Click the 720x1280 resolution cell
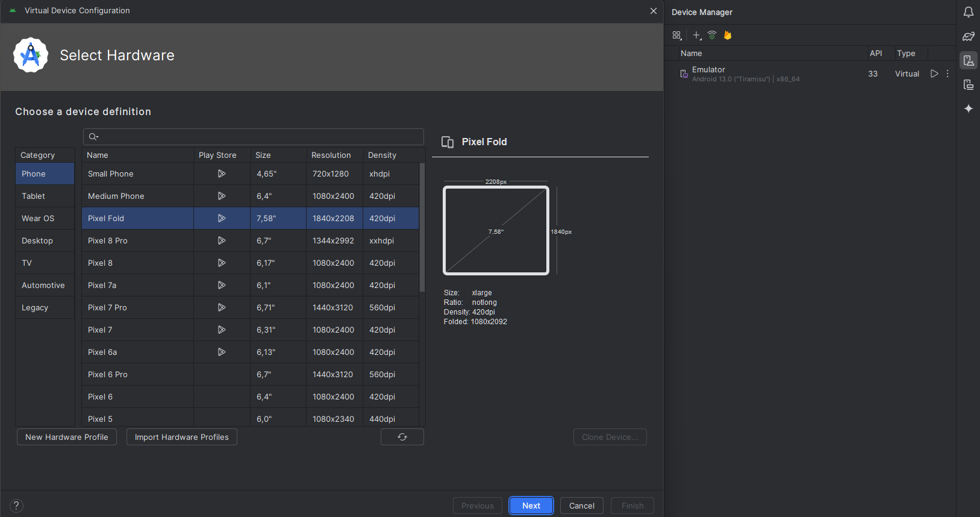 pos(335,174)
